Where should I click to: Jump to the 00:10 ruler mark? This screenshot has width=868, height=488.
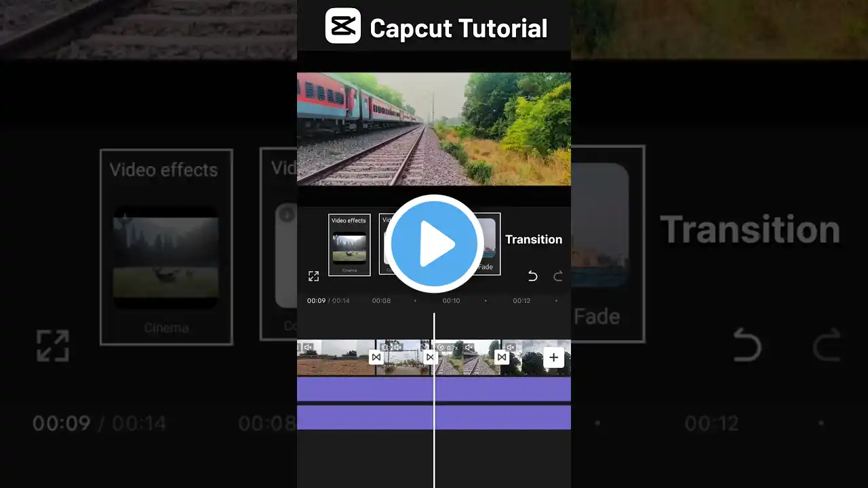(451, 300)
